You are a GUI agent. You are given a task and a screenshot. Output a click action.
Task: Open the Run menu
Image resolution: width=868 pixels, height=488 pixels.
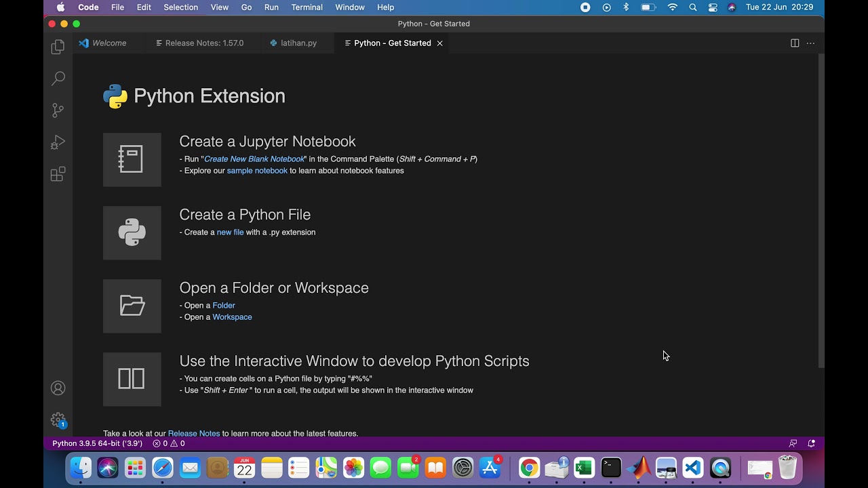271,7
